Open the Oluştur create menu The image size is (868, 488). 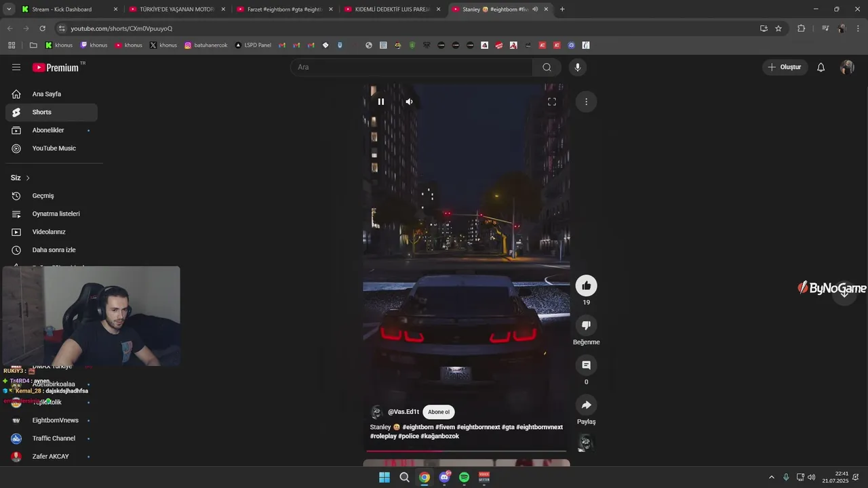point(785,67)
